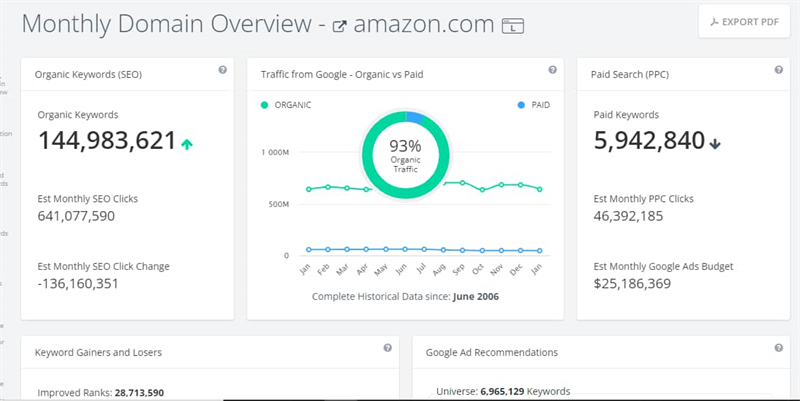Open Improved Ranks 28,713,590 value
Image resolution: width=800 pixels, height=401 pixels.
(139, 393)
